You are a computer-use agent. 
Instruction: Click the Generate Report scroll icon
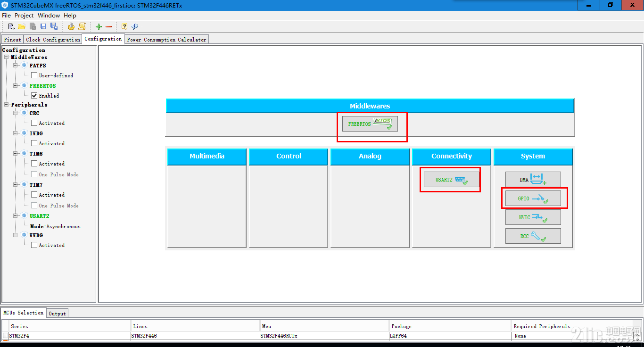point(82,26)
